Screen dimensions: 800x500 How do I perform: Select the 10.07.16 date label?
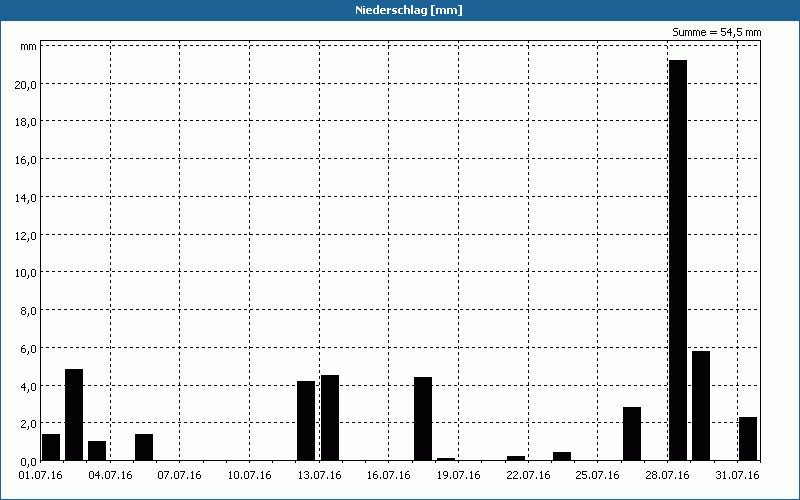point(249,475)
